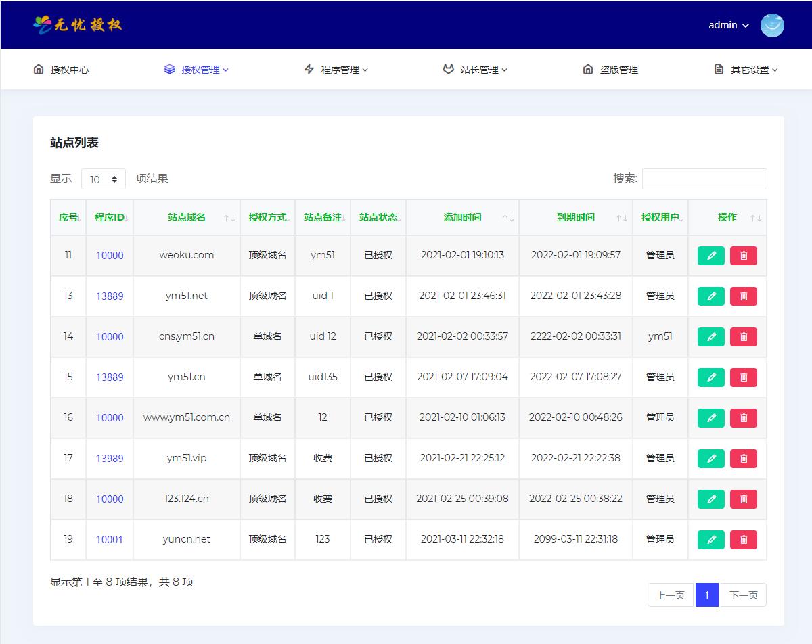Open program ID 10001 link
812x644 pixels.
[x=110, y=540]
